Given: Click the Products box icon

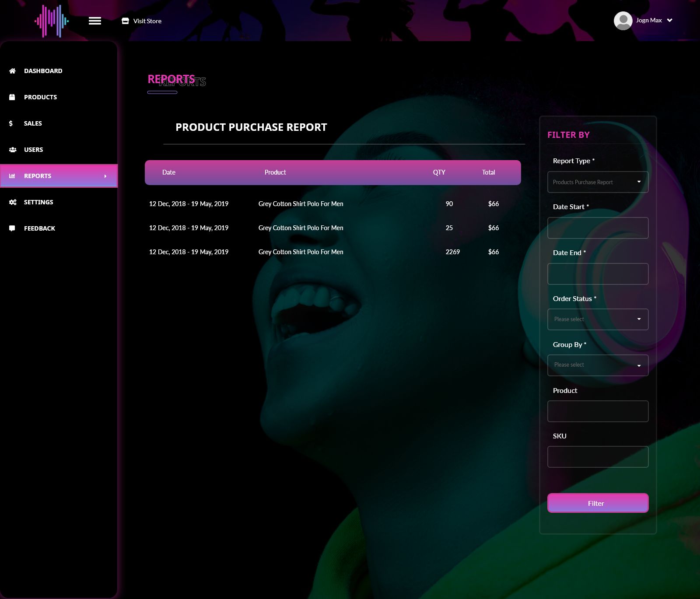Looking at the screenshot, I should (x=12, y=97).
